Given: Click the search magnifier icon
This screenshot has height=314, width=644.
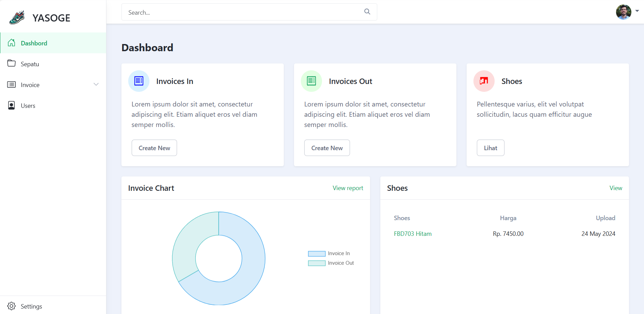Looking at the screenshot, I should [367, 12].
